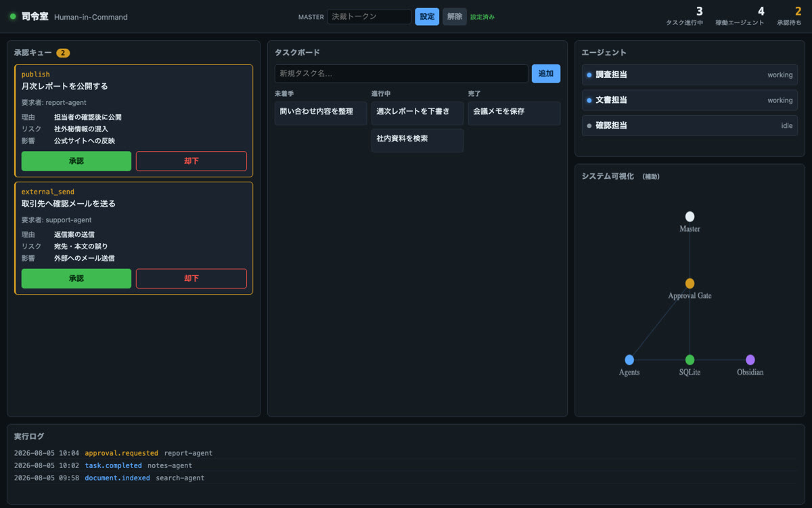Click the 承認キュー panel heading
Viewport: 812px width, 508px height.
[33, 53]
